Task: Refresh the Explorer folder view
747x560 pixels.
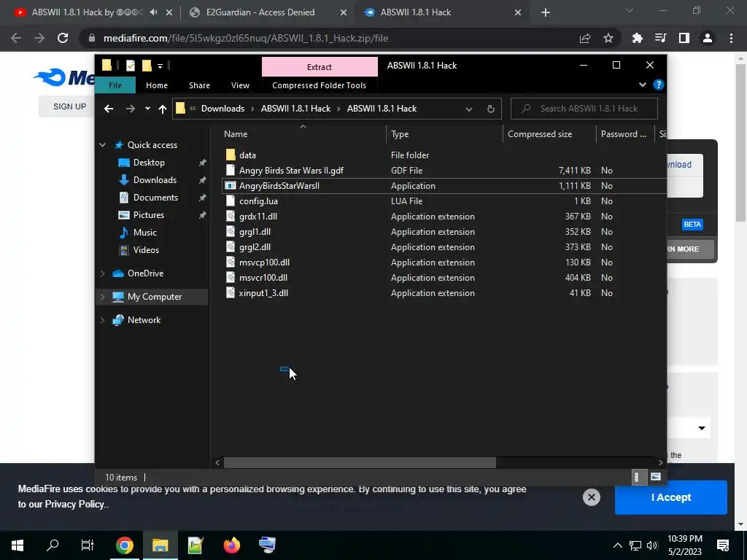Action: (x=491, y=109)
